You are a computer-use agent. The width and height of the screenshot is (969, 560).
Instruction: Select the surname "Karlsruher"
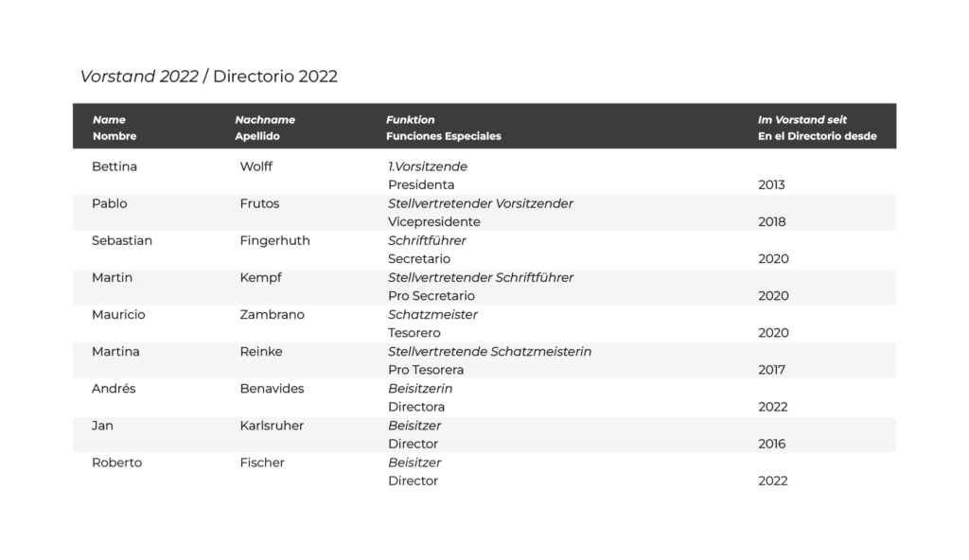click(272, 426)
